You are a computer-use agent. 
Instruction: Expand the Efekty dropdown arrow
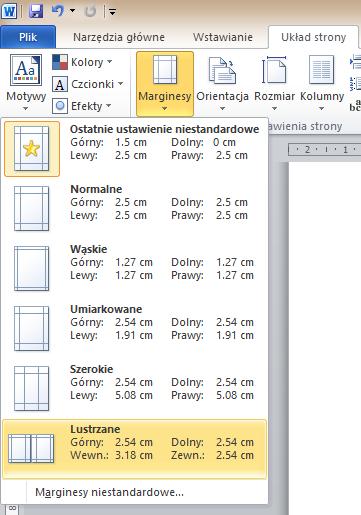[x=109, y=106]
